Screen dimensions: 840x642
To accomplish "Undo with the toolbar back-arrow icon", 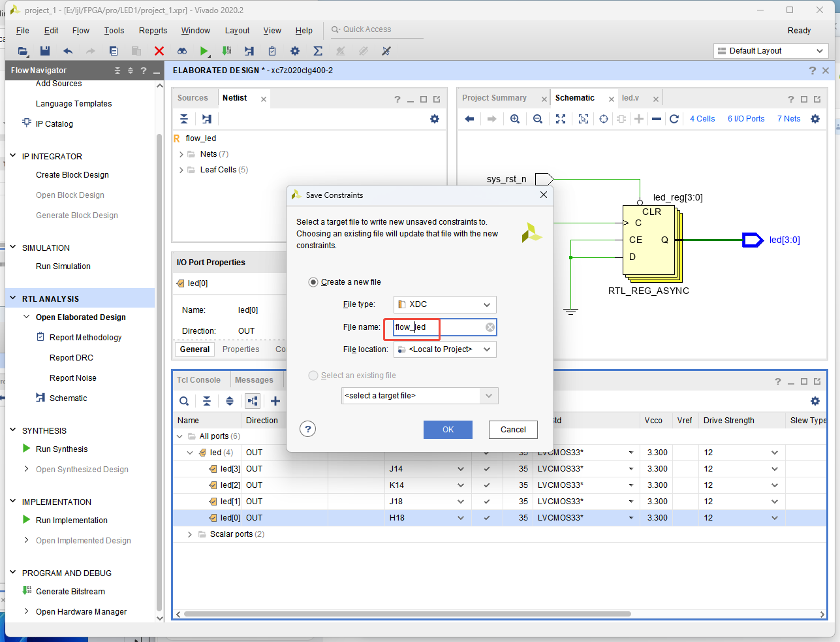I will [x=68, y=51].
